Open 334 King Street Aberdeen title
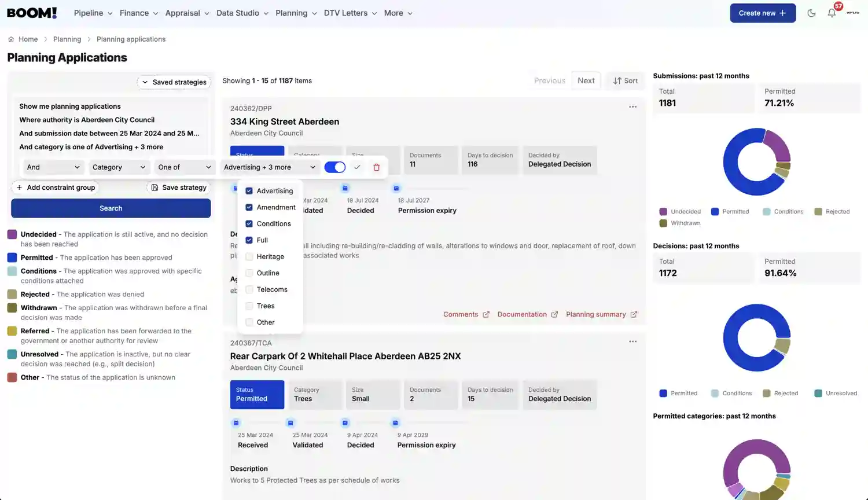This screenshot has width=868, height=500. pos(285,122)
